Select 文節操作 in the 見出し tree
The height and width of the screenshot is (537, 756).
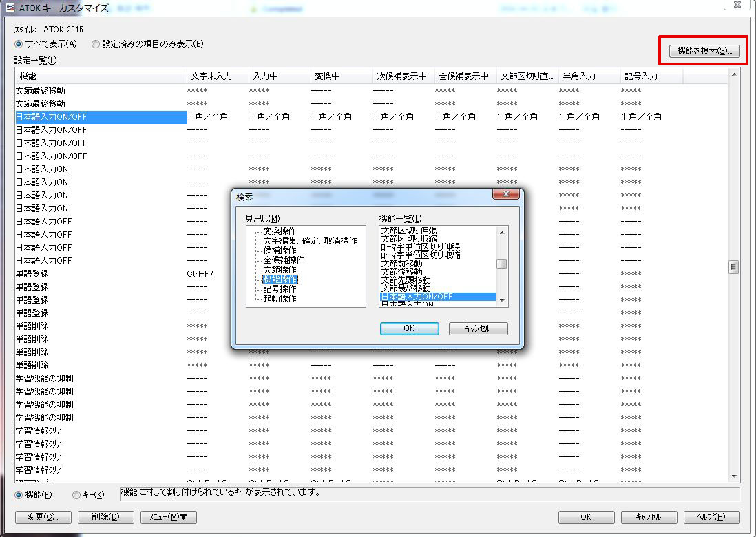(280, 269)
